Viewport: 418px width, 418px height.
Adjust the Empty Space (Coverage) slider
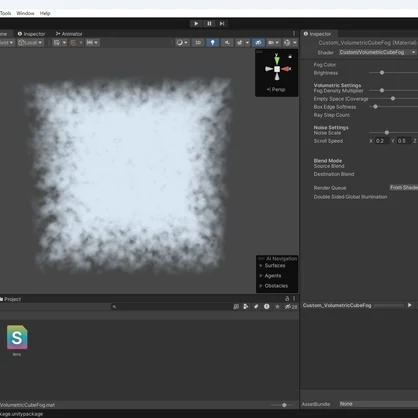(393, 99)
